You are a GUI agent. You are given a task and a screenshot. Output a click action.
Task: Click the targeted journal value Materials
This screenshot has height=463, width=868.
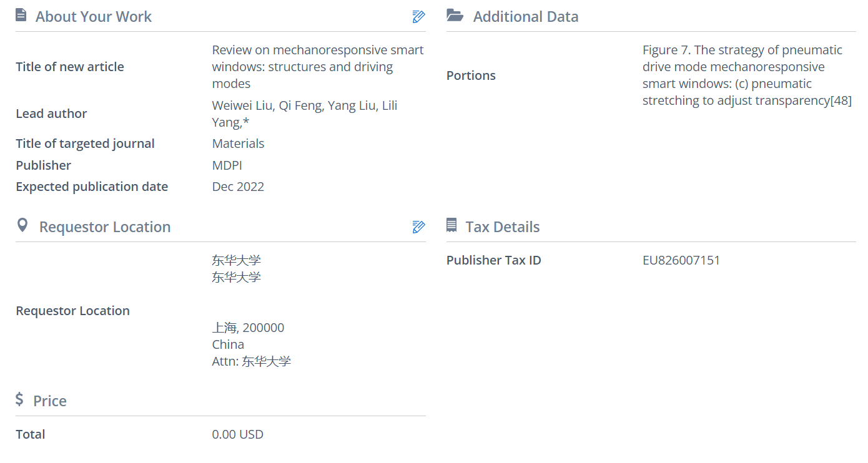(x=238, y=144)
